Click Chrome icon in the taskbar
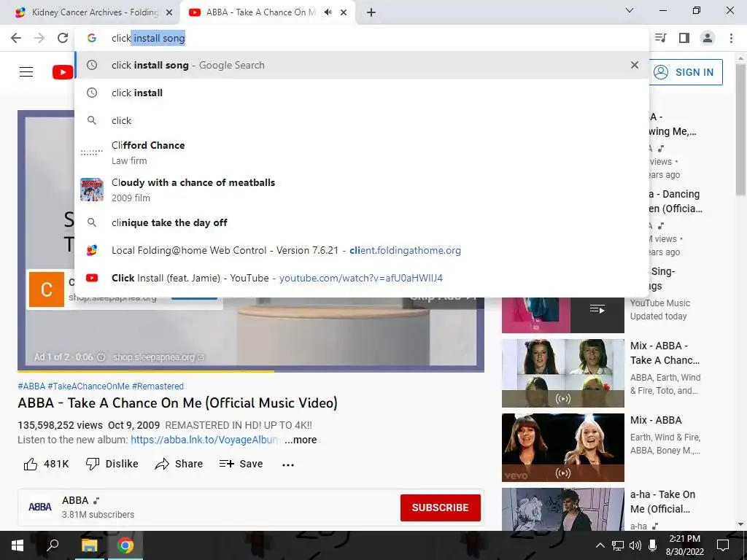The image size is (747, 560). pyautogui.click(x=125, y=545)
